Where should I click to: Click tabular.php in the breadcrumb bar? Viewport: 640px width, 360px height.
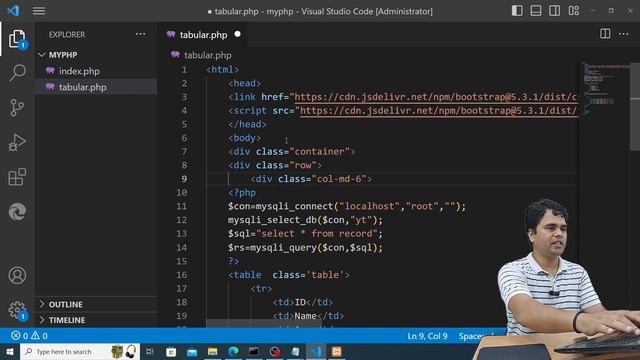click(x=207, y=55)
